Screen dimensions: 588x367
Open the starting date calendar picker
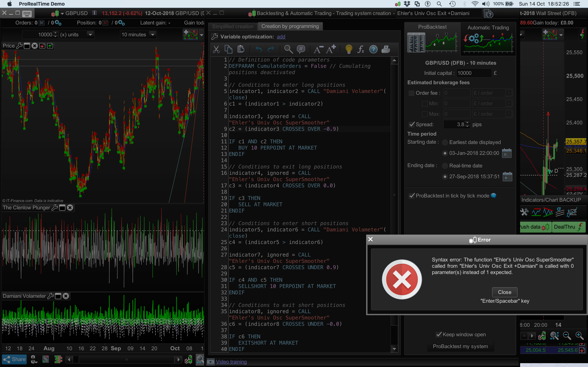click(507, 153)
